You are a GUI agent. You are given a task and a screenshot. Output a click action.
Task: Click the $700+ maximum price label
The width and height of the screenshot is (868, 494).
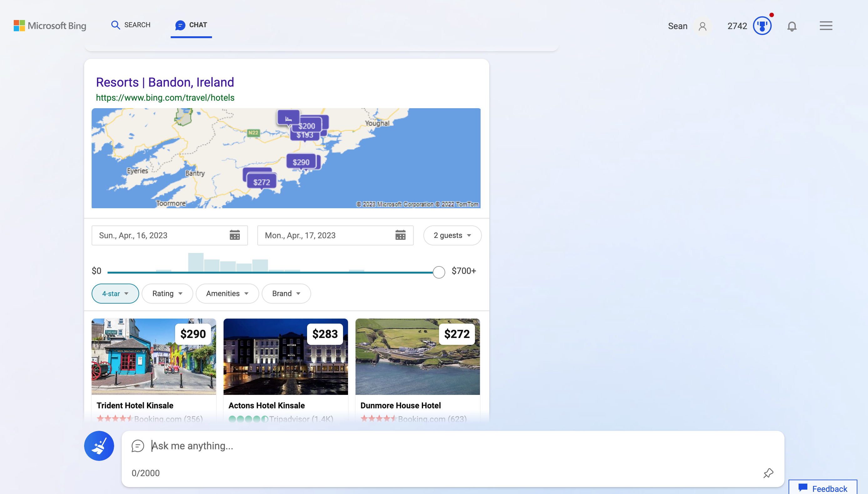click(x=464, y=271)
